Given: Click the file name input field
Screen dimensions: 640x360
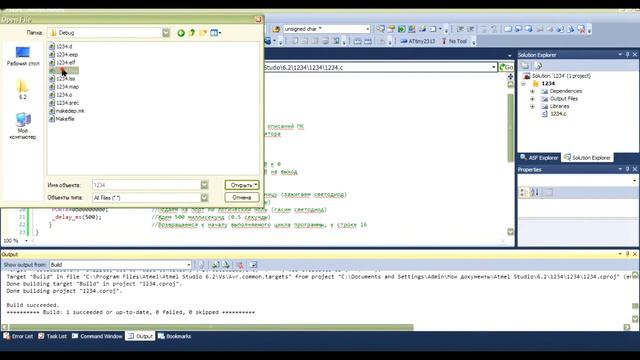Looking at the screenshot, I should (x=146, y=185).
